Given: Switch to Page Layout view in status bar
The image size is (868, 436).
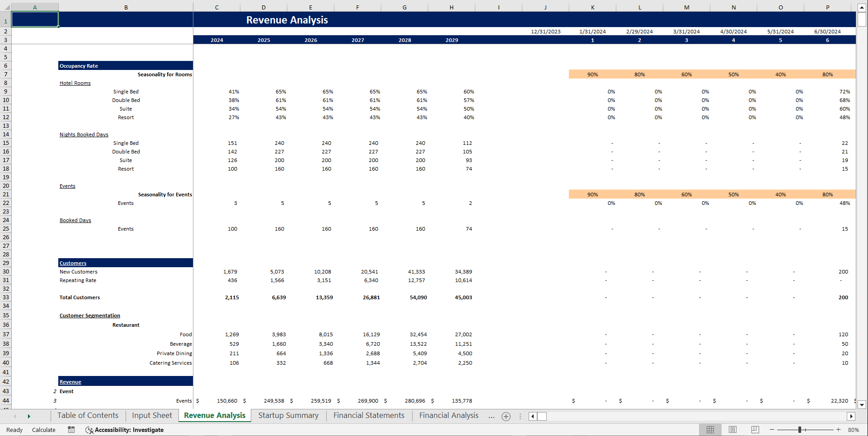Looking at the screenshot, I should coord(732,430).
